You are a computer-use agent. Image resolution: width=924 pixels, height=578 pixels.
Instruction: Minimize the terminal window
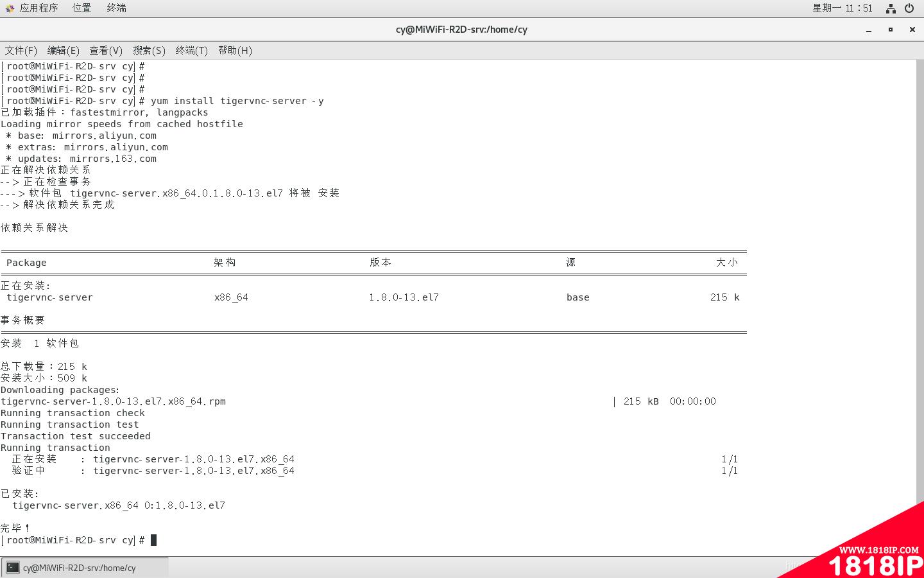[x=869, y=30]
